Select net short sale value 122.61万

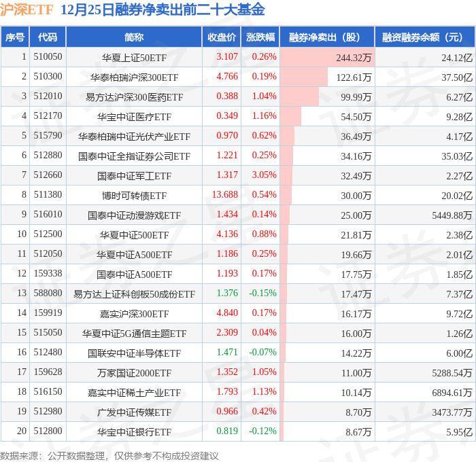354,77
